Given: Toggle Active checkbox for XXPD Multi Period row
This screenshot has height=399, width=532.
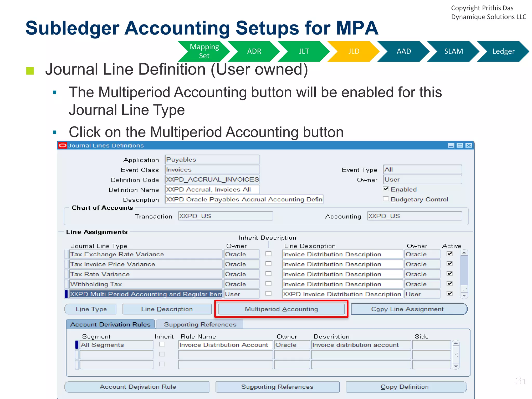Looking at the screenshot, I should click(x=450, y=293).
